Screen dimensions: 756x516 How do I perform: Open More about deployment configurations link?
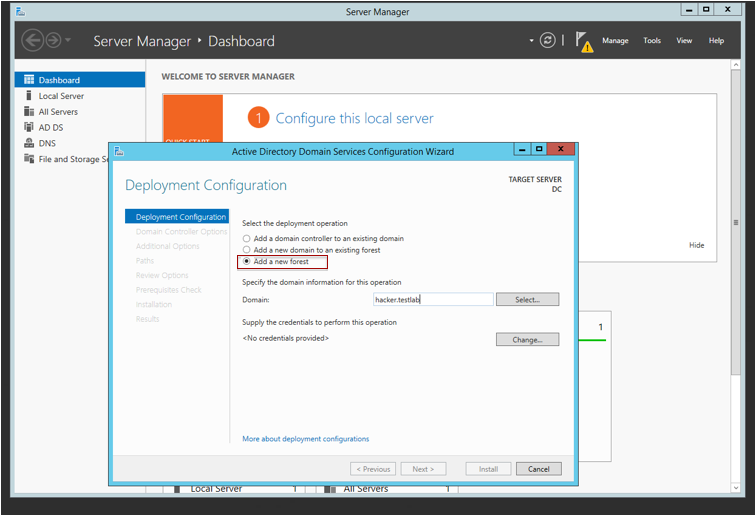[306, 439]
